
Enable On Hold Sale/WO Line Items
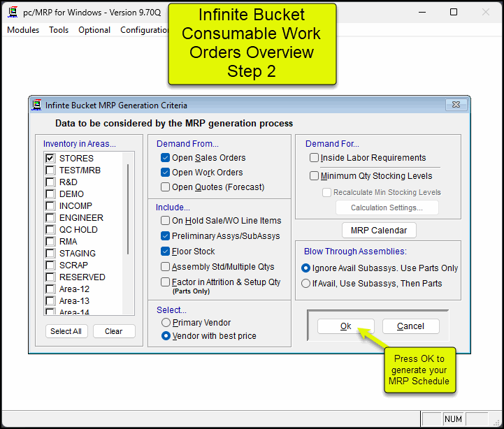coord(165,221)
